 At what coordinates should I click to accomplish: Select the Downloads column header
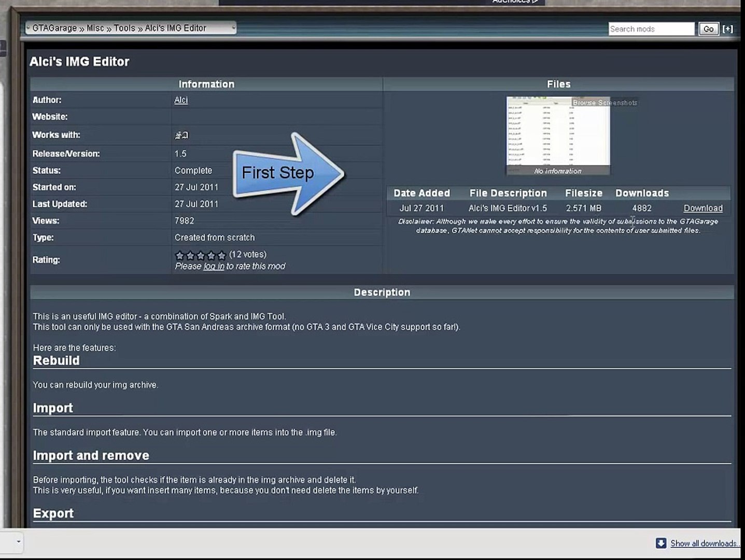click(x=642, y=193)
